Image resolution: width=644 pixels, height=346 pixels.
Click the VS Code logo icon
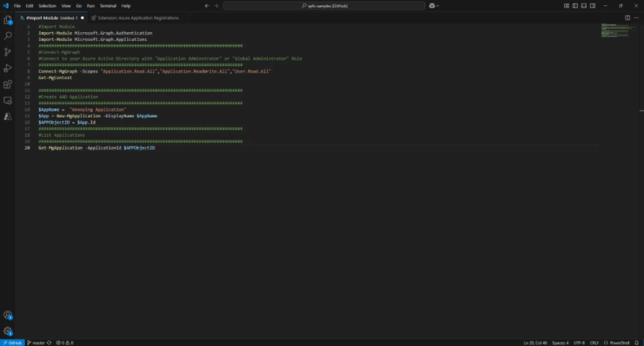6,6
